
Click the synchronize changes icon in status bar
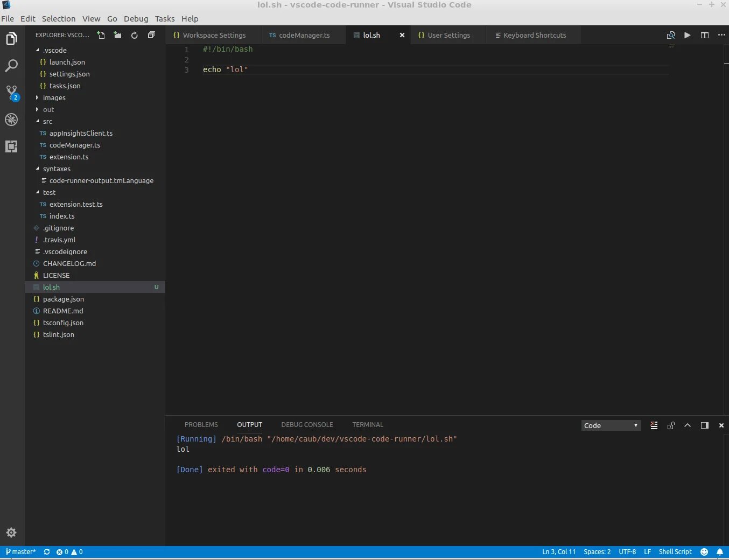click(x=47, y=552)
